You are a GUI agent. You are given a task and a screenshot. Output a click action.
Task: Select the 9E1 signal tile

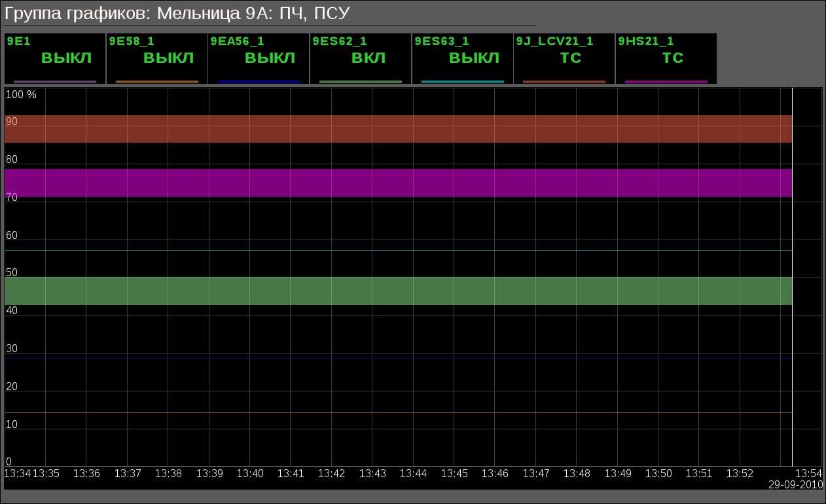[x=55, y=58]
